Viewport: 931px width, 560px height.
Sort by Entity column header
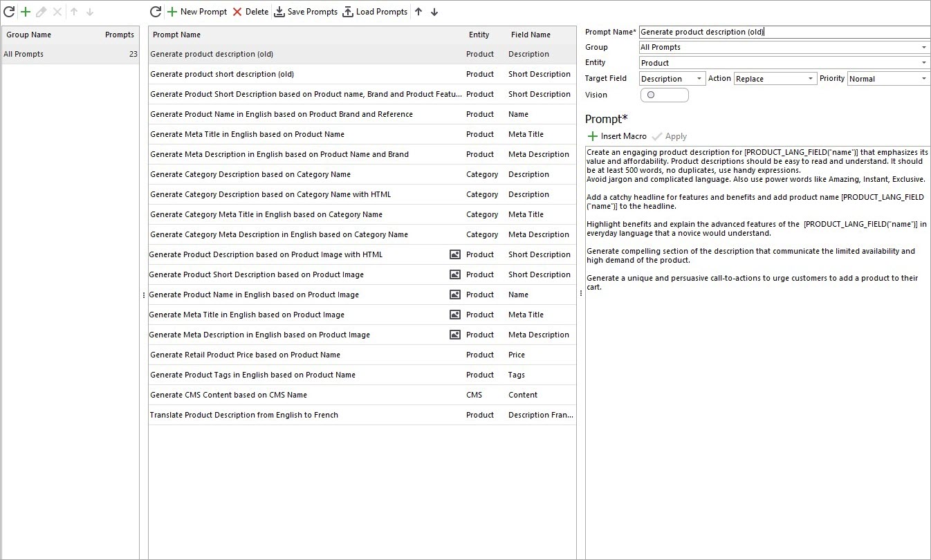click(x=479, y=35)
